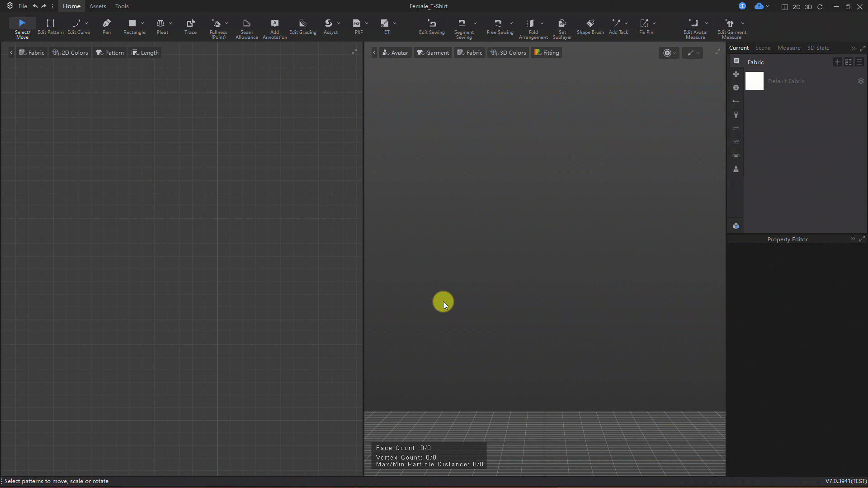The width and height of the screenshot is (868, 488).
Task: Open the File menu
Action: click(x=23, y=6)
